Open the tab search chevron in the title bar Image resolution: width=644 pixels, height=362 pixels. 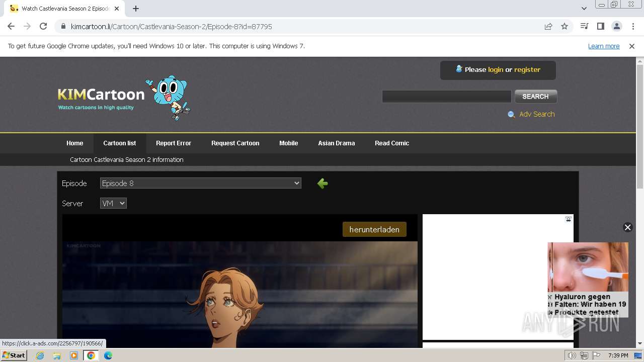point(584,9)
